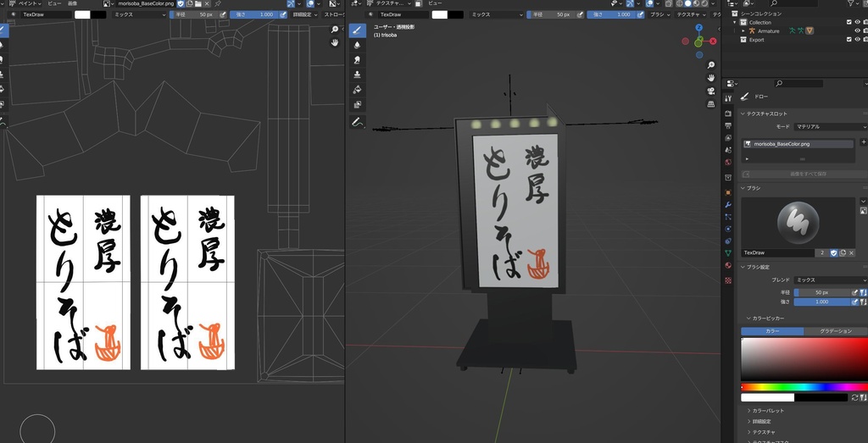
Task: Toggle camera view in 3D viewport
Action: [x=711, y=91]
